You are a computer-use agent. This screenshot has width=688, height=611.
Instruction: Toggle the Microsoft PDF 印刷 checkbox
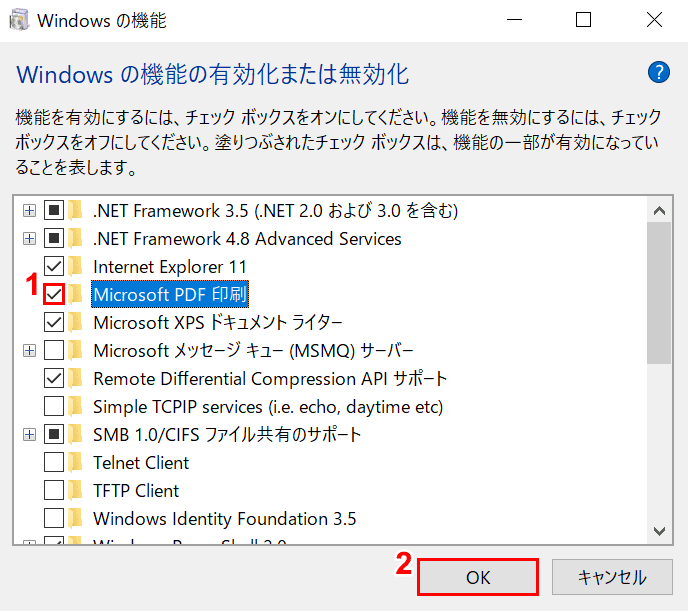tap(54, 294)
